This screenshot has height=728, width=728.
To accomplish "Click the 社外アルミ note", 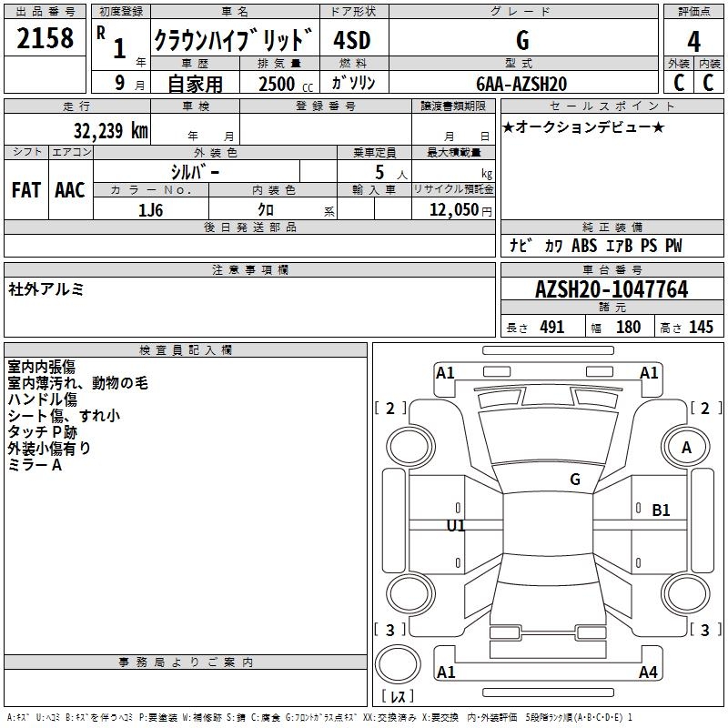I will click(x=45, y=289).
